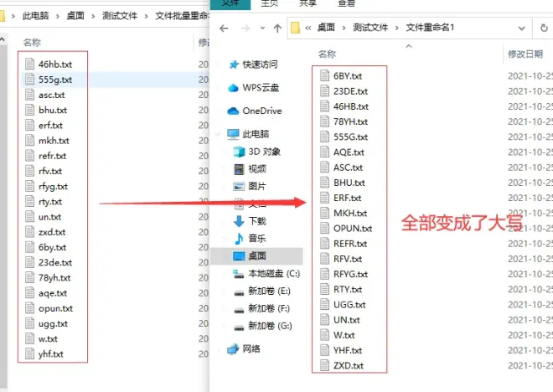Select the file ZXD.txt
553x392 pixels.
coord(348,366)
